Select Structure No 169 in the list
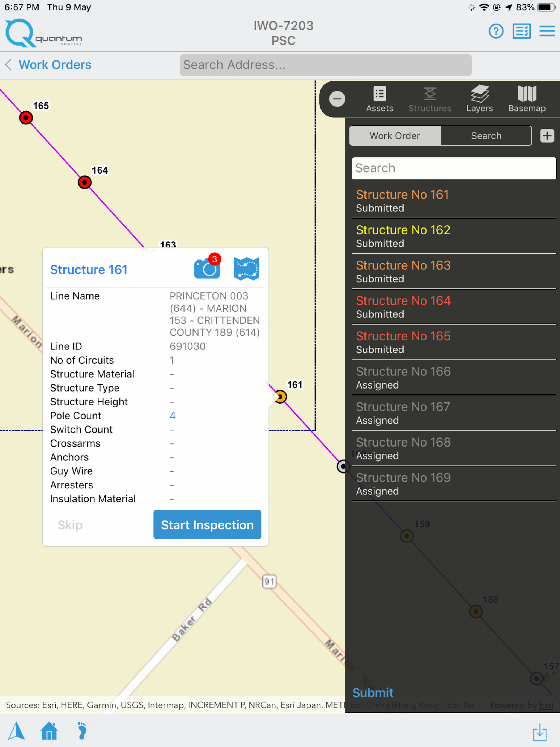This screenshot has height=747, width=560. [454, 484]
